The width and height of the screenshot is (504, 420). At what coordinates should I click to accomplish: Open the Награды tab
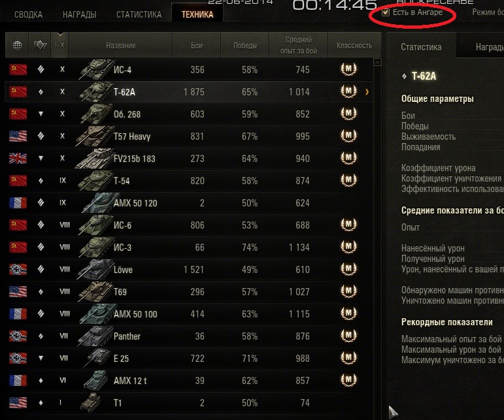pyautogui.click(x=79, y=14)
